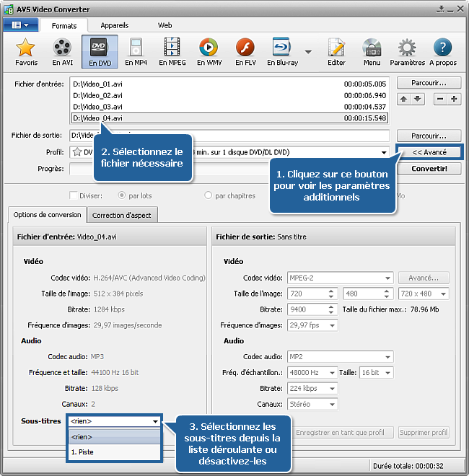Choose the En MP4 format icon

[136, 52]
